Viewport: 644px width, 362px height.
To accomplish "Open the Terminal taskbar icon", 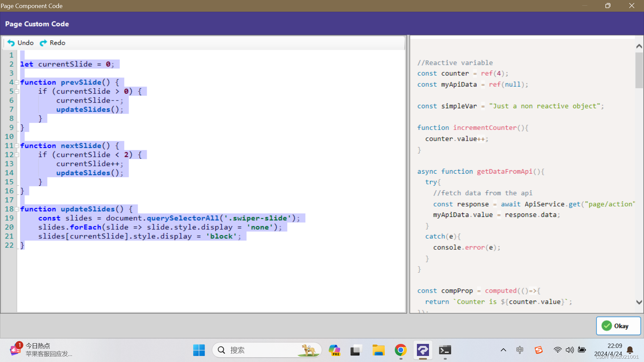I will click(445, 350).
